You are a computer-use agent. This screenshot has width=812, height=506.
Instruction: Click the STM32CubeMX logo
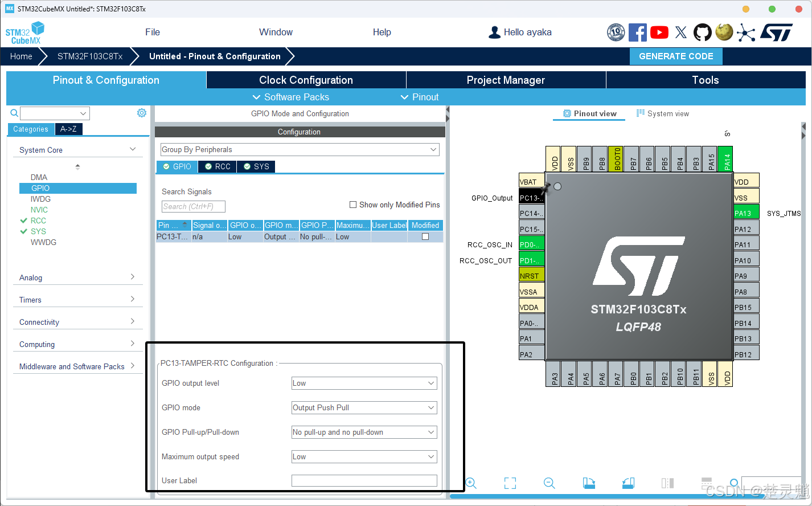[25, 33]
